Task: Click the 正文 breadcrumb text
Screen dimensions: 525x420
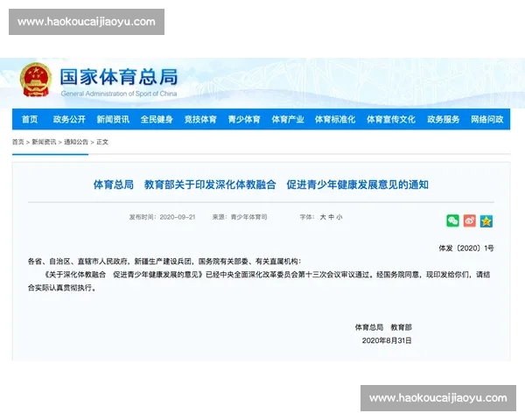Action: click(102, 142)
